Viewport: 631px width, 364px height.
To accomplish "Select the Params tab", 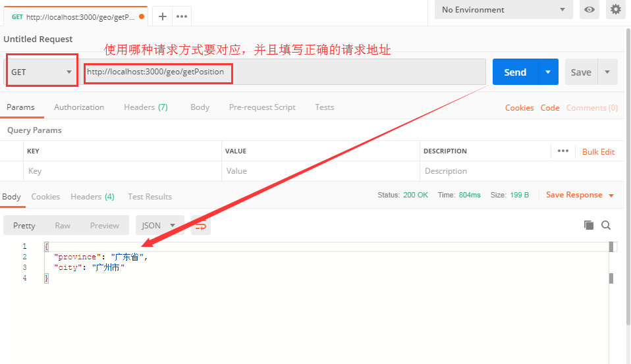I will [x=20, y=107].
